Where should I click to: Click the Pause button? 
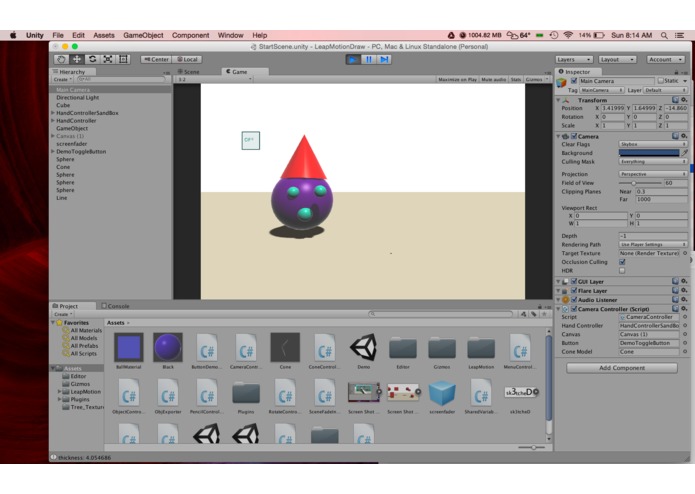(368, 59)
